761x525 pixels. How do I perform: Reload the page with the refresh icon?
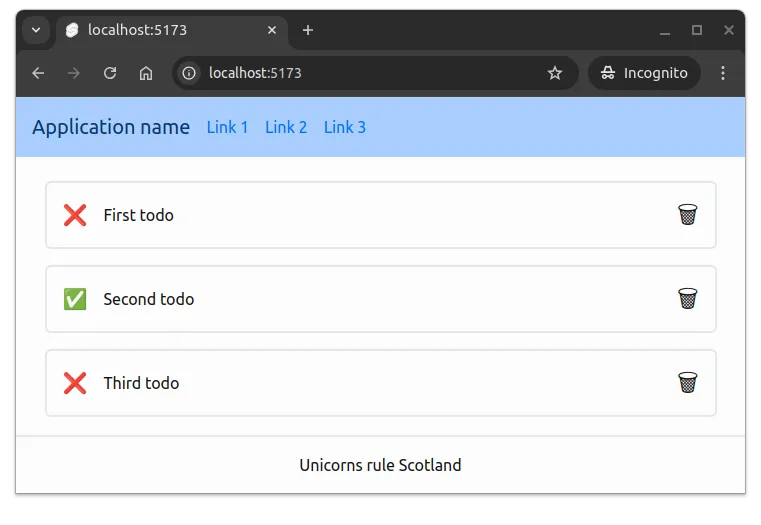(110, 73)
